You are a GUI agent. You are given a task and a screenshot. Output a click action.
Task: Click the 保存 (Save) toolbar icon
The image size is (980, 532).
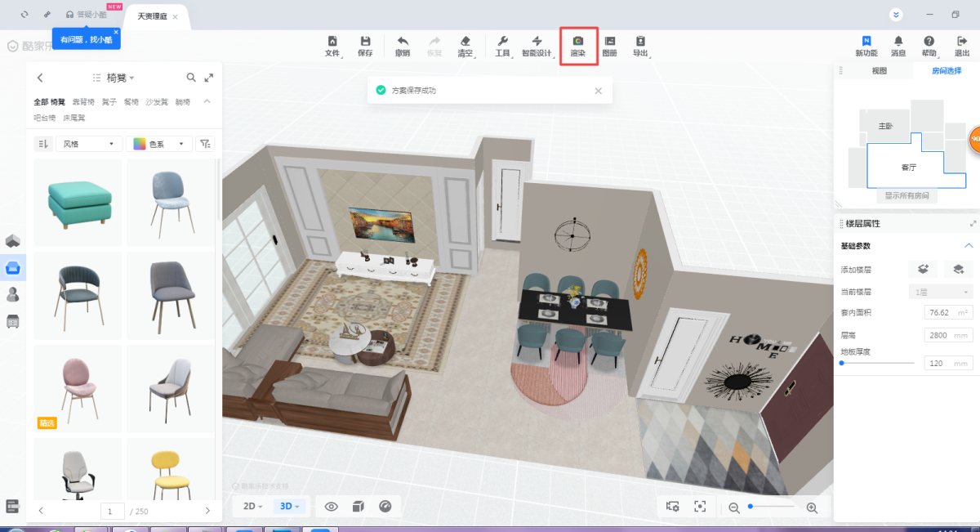(365, 46)
